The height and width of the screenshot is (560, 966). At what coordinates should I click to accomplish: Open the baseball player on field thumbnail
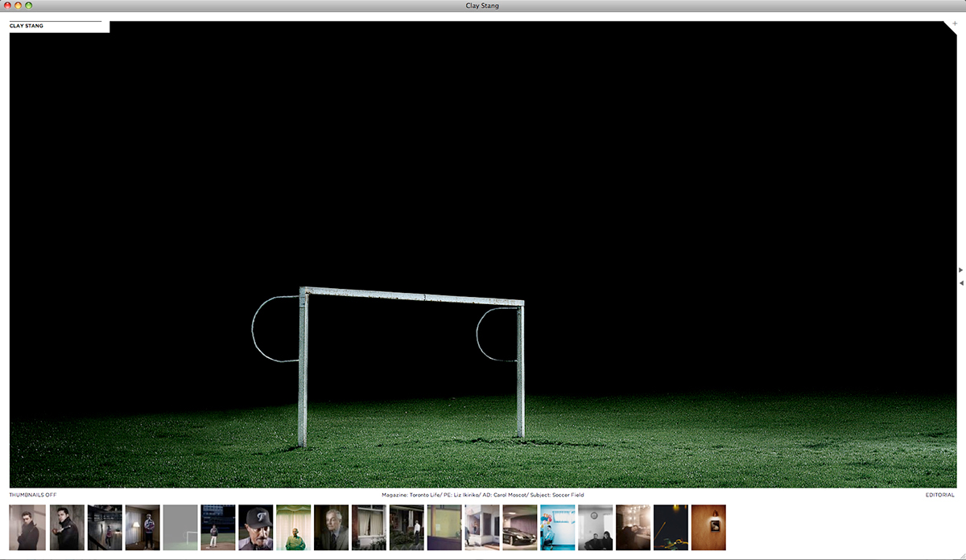point(218,528)
